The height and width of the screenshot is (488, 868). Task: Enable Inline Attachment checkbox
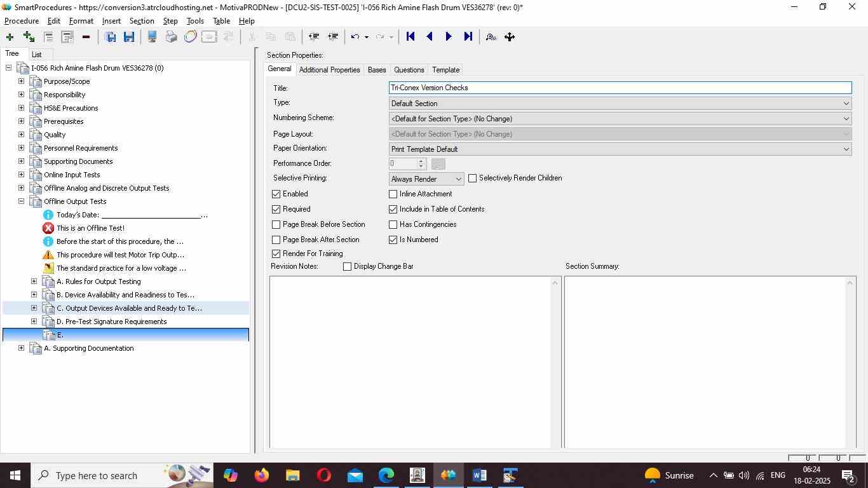point(393,194)
